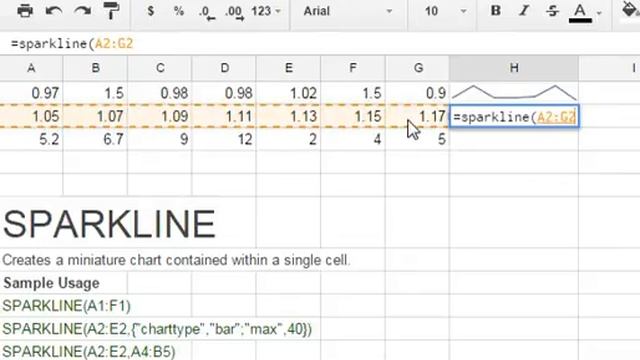Click the cell containing 1.02
The width and height of the screenshot is (640, 360).
coord(289,93)
